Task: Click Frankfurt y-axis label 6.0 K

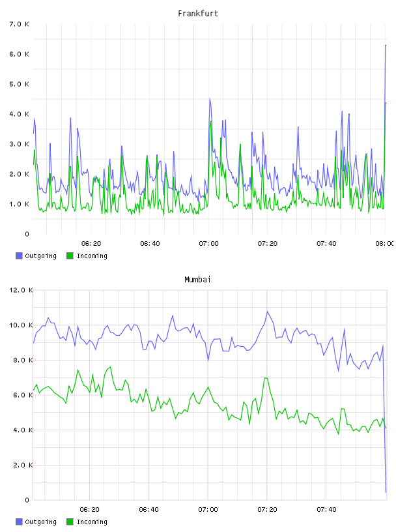Action: (20, 54)
